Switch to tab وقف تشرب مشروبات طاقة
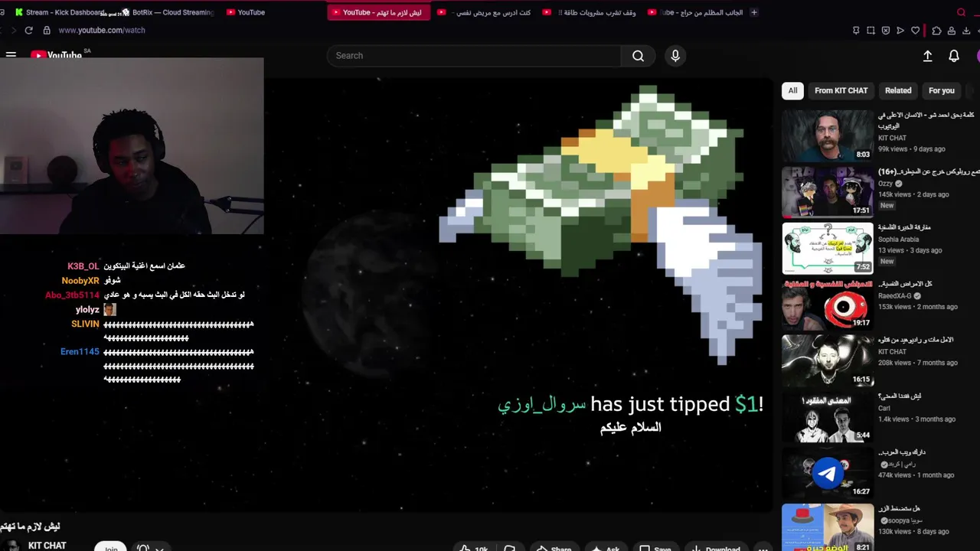Viewport: 980px width, 551px height. (x=589, y=12)
